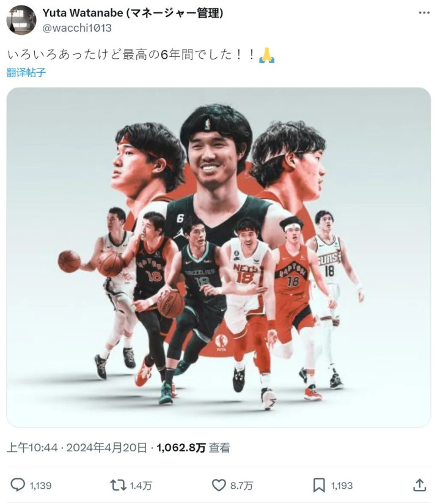Image resolution: width=440 pixels, height=504 pixels.
Task: Click the 1,193 bookmark count
Action: (342, 486)
